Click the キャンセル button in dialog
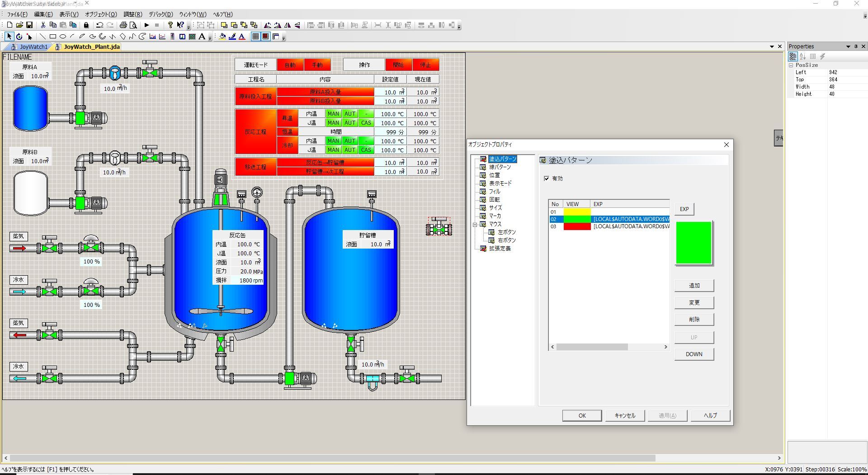868x475 pixels. [x=625, y=415]
